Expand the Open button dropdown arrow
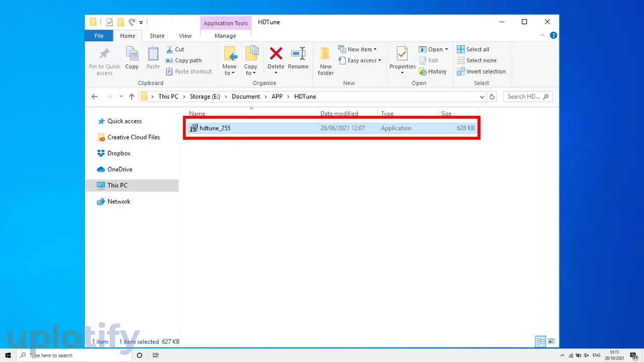This screenshot has width=644, height=362. tap(446, 49)
